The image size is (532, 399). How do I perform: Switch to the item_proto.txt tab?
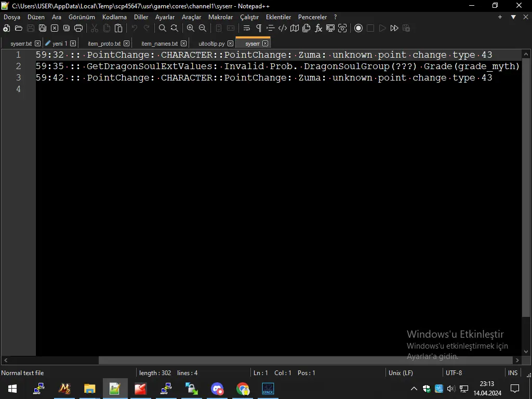point(104,44)
